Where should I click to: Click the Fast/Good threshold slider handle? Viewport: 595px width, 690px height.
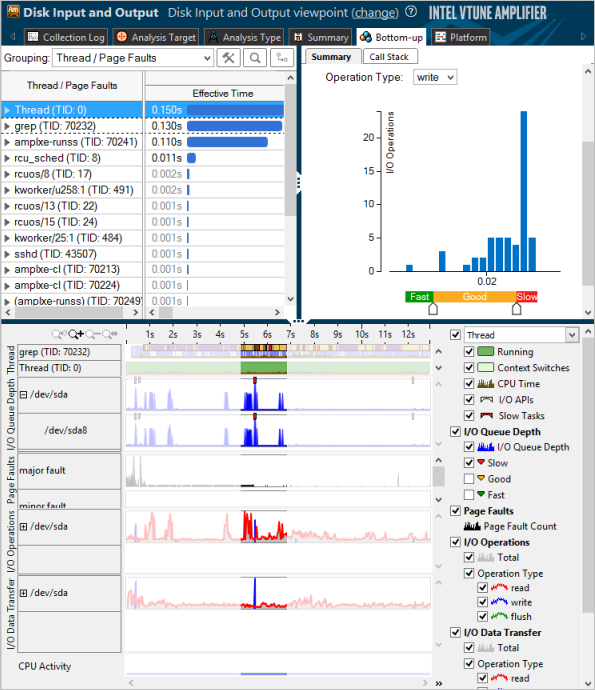433,309
